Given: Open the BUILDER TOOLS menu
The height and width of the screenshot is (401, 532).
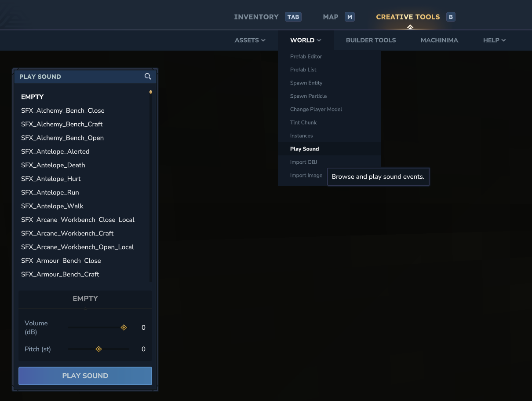Looking at the screenshot, I should pyautogui.click(x=371, y=40).
